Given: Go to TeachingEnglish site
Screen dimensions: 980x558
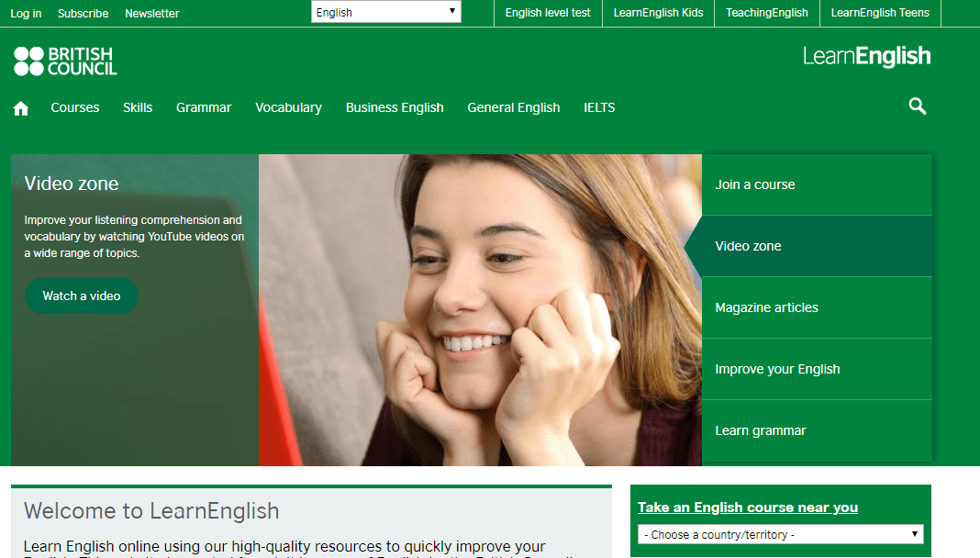Looking at the screenshot, I should [767, 13].
